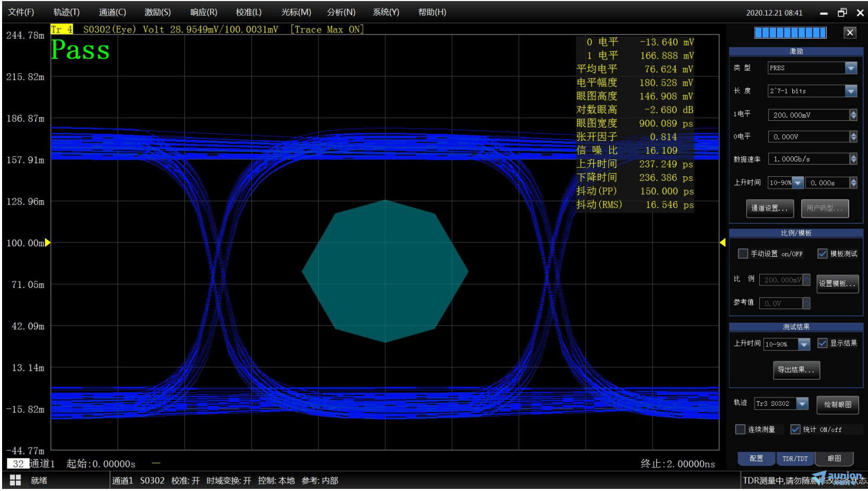Click the 上升时间 237.249 ps result
The height and width of the screenshot is (491, 868).
[635, 164]
